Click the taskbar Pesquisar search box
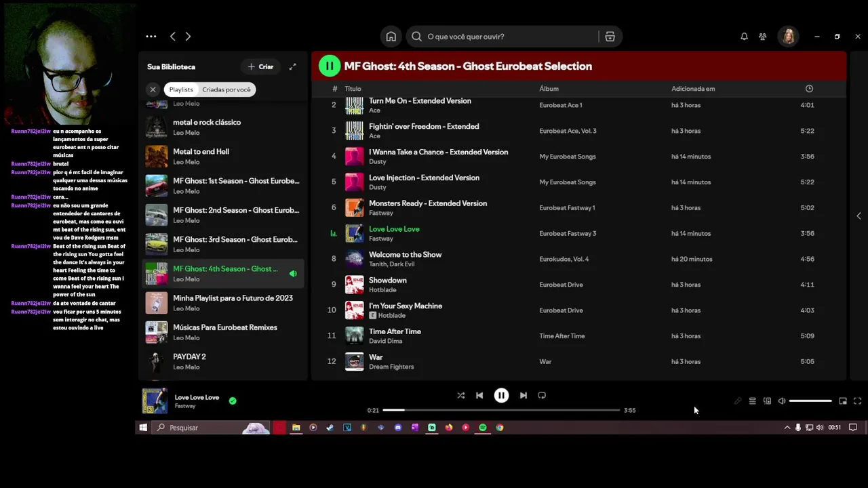 (211, 428)
